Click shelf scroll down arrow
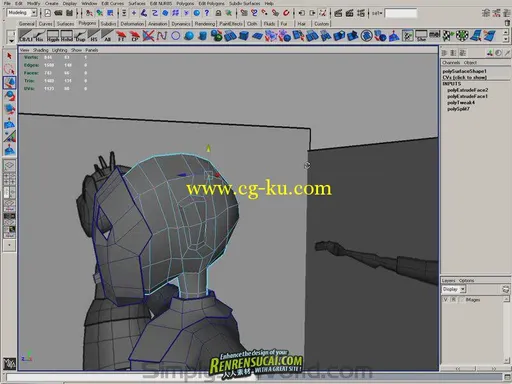The width and height of the screenshot is (512, 384). coord(506,39)
